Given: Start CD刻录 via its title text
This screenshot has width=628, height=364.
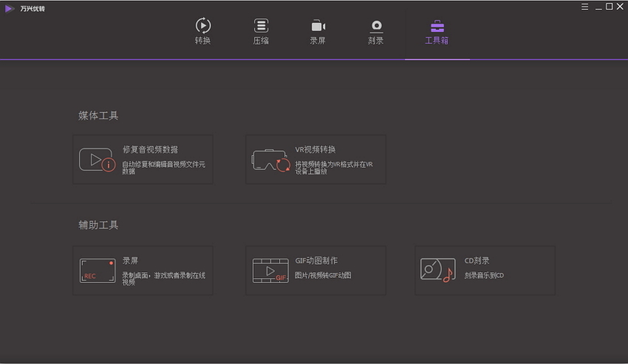Looking at the screenshot, I should click(x=477, y=261).
